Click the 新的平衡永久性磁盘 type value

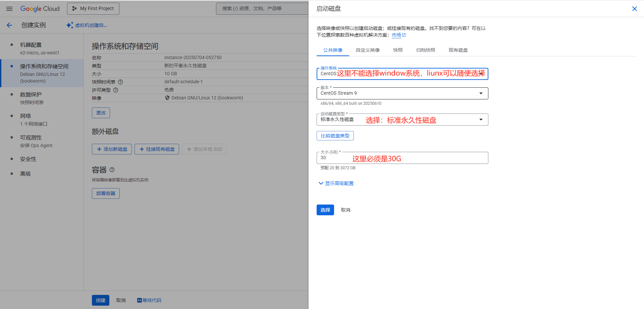pos(185,65)
